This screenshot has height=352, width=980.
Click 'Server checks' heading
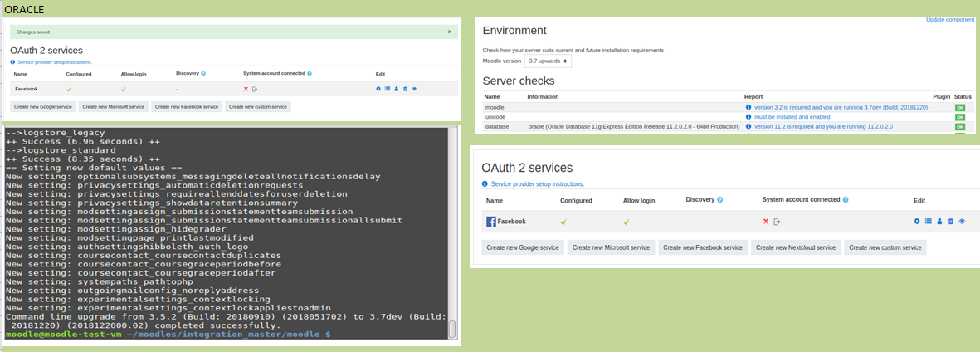click(x=519, y=81)
